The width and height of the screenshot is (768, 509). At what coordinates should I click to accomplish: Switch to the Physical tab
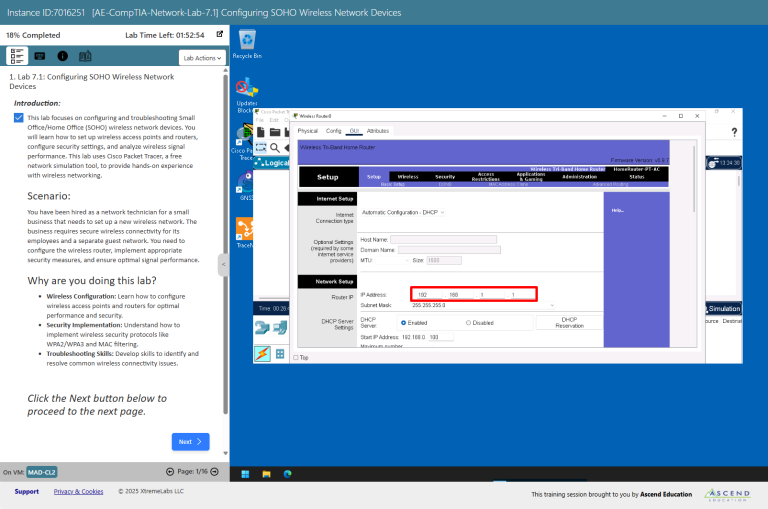tap(308, 131)
